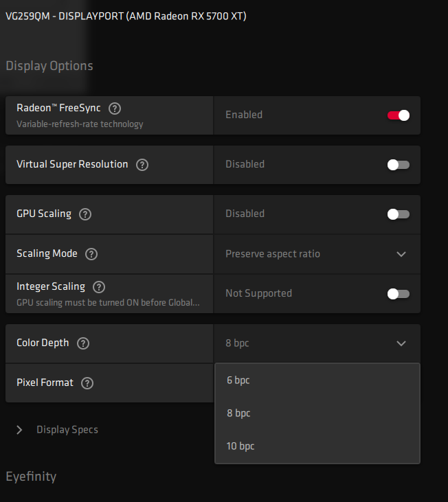Click the Radeon FreeSync label
The height and width of the screenshot is (502, 448).
pos(58,109)
